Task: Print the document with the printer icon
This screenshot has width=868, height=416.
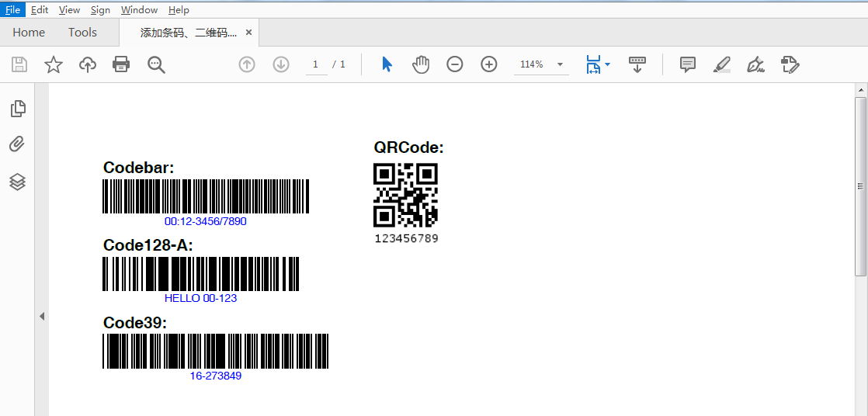Action: (x=121, y=64)
